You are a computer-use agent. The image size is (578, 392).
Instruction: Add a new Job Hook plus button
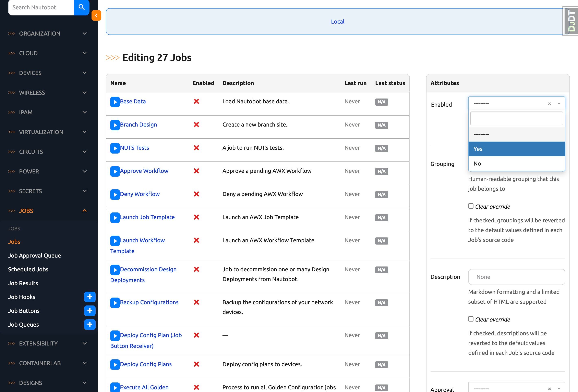click(90, 297)
